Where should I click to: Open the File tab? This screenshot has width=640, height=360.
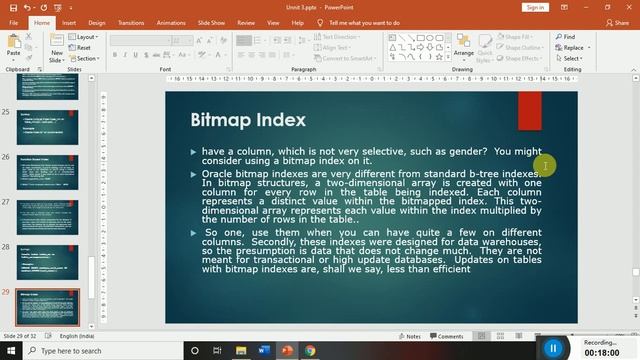click(13, 23)
